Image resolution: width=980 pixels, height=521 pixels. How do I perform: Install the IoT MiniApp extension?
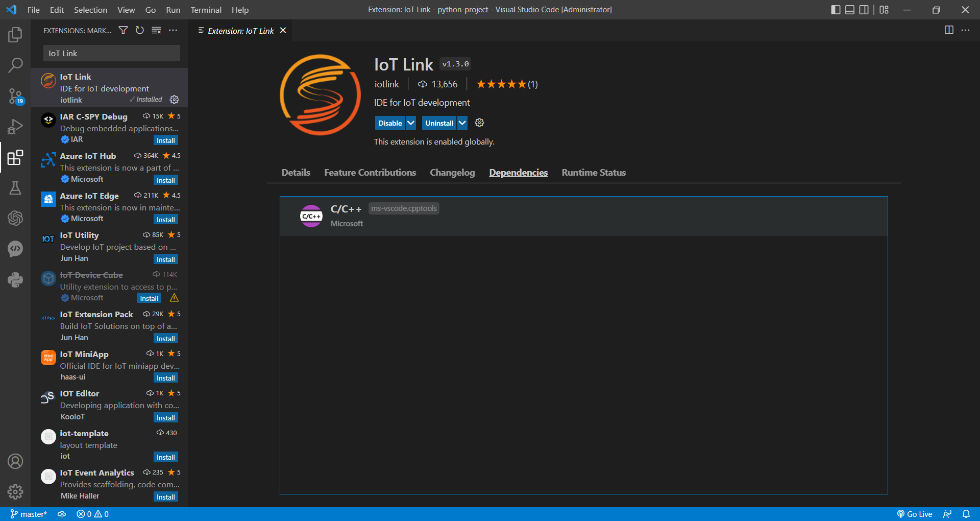[x=166, y=378]
